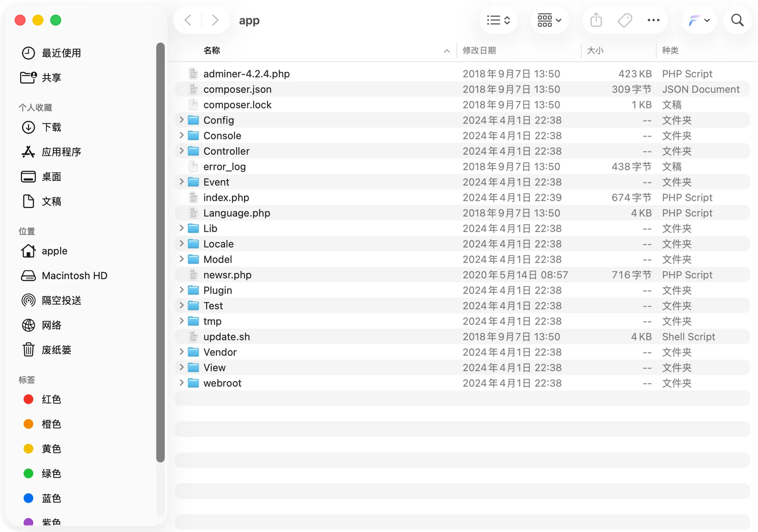Open the colorful app extension dropdown
This screenshot has width=758, height=532.
[699, 20]
